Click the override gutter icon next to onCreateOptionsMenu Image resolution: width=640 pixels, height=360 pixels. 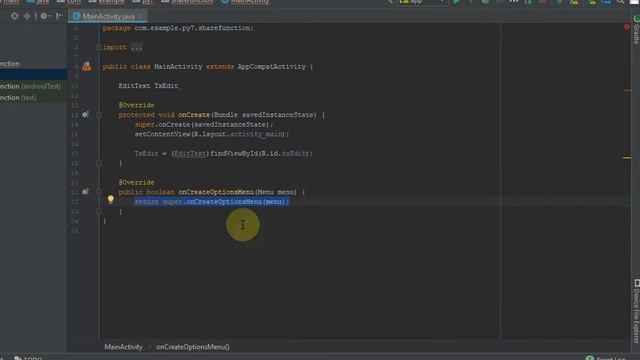[x=85, y=192]
